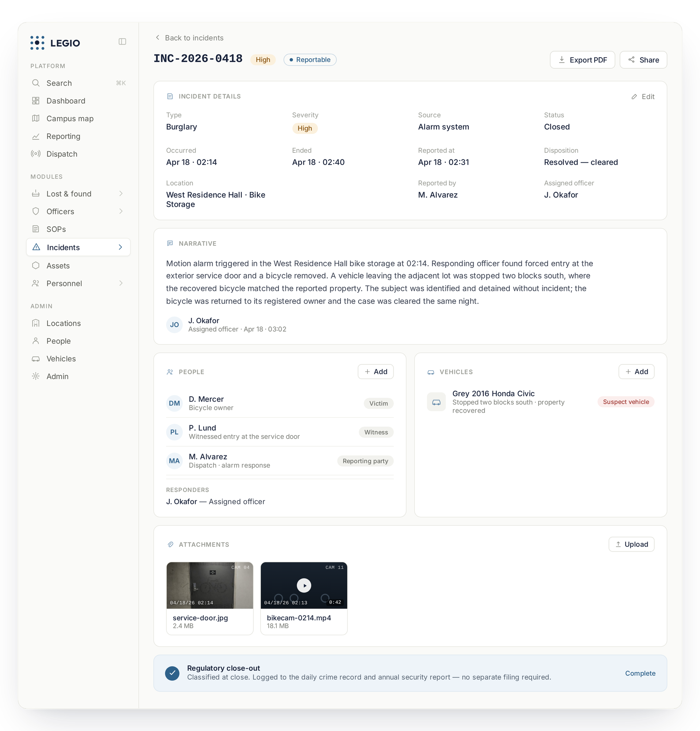700x731 pixels.
Task: Click the Reportable badge
Action: coord(310,60)
